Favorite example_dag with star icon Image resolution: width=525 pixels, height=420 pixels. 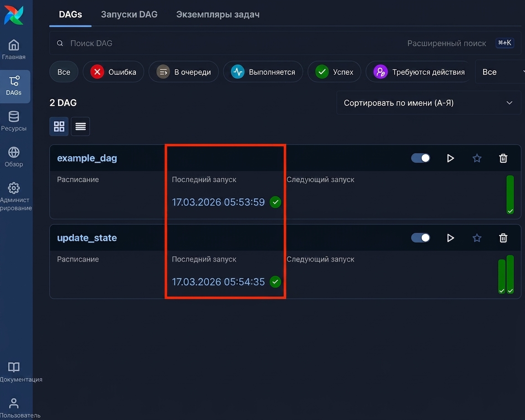point(477,158)
